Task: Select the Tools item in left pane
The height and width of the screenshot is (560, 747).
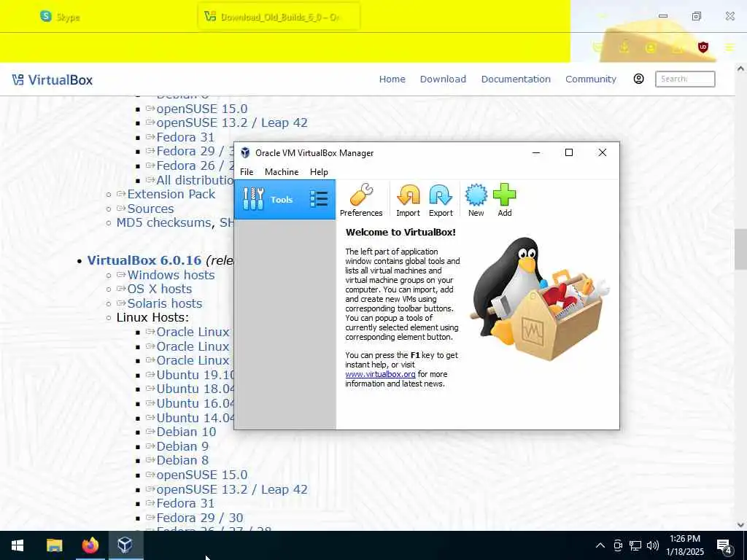Action: tap(285, 200)
